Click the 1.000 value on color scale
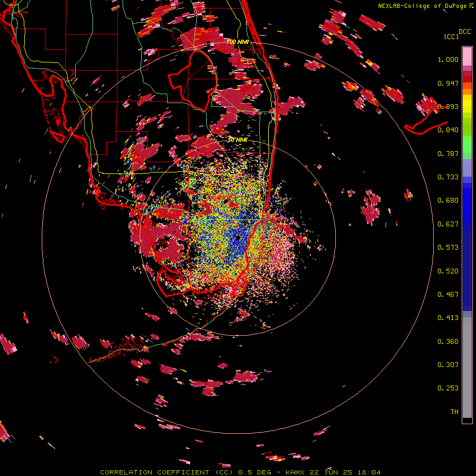 coord(448,59)
